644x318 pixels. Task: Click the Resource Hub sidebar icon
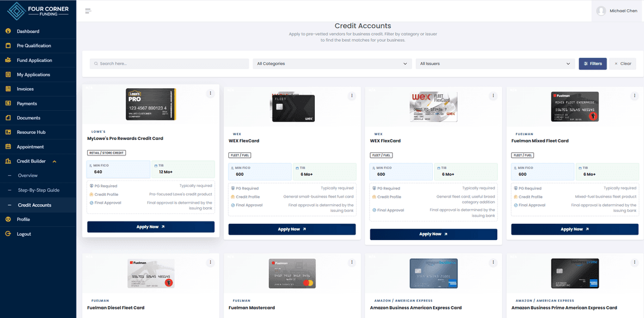[8, 132]
